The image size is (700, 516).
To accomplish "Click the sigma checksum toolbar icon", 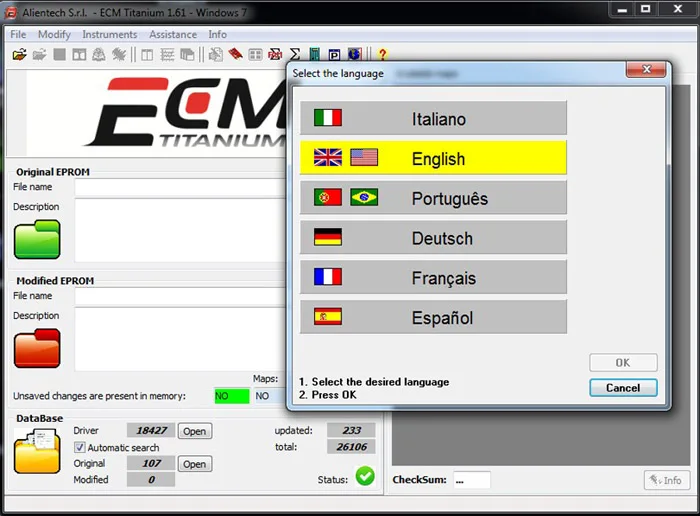I will (x=295, y=55).
